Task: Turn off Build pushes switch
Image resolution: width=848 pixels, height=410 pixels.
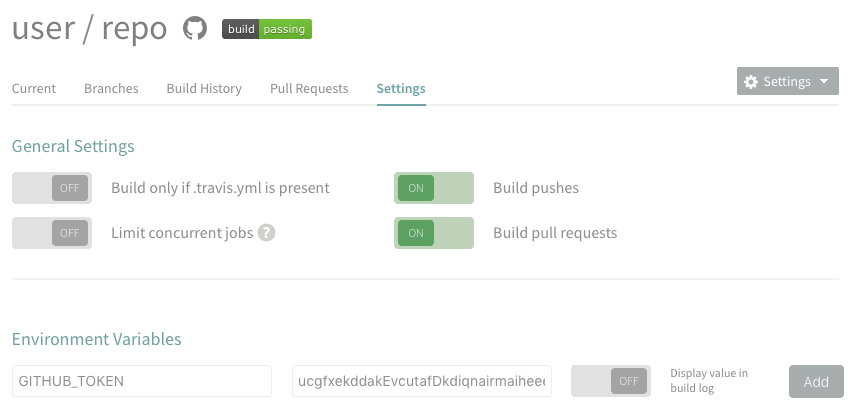Action: click(434, 188)
